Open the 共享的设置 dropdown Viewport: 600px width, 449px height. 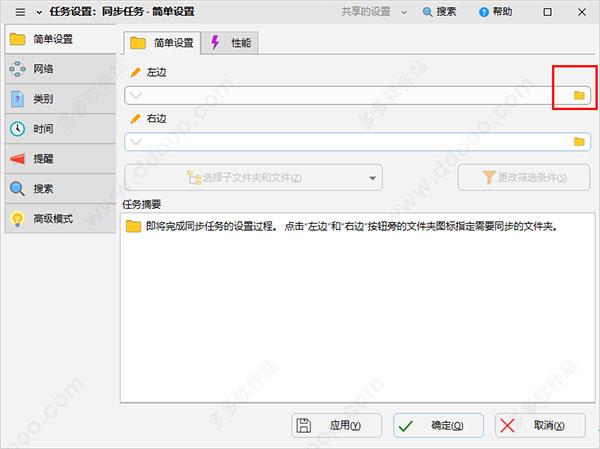[x=375, y=12]
